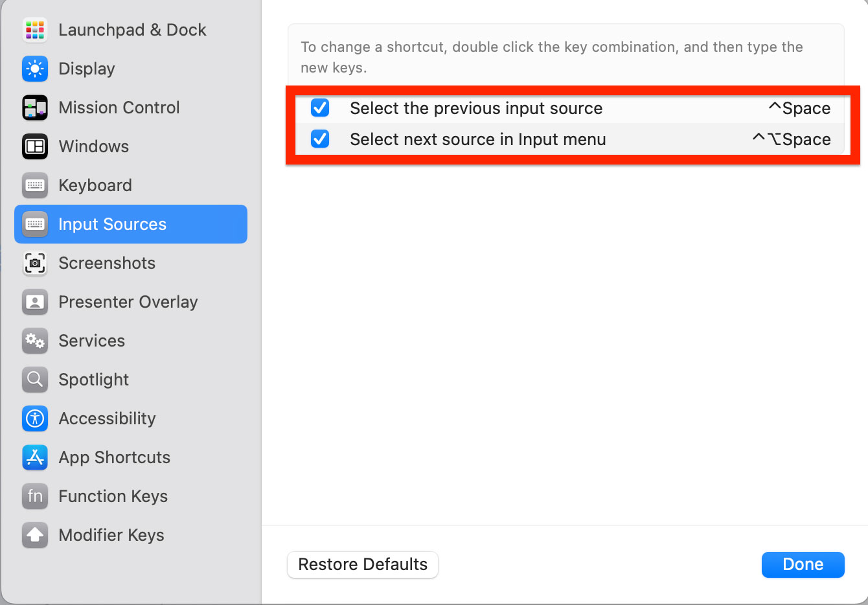Screen dimensions: 868x605
Task: Uncheck Select next source in Input menu
Action: point(320,139)
